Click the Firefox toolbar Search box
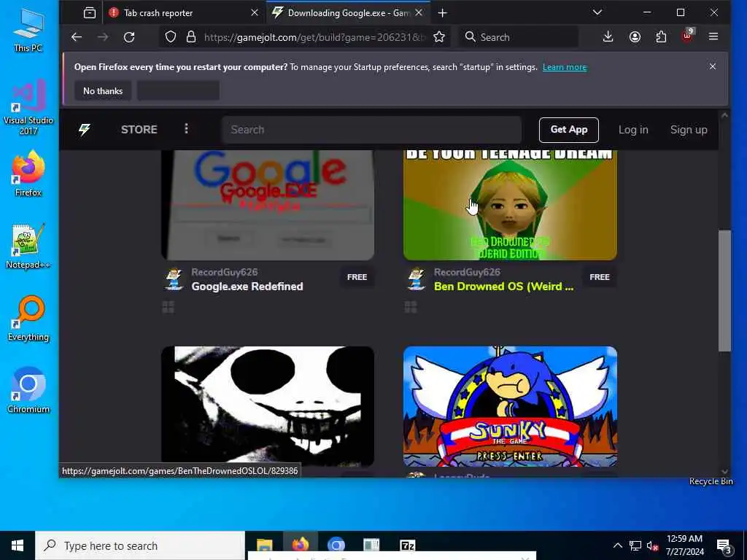The image size is (747, 560). point(519,37)
